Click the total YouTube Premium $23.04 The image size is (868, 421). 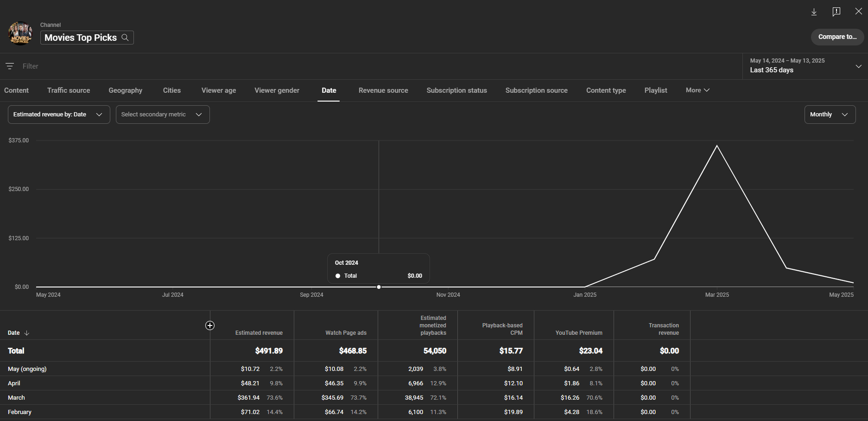591,351
